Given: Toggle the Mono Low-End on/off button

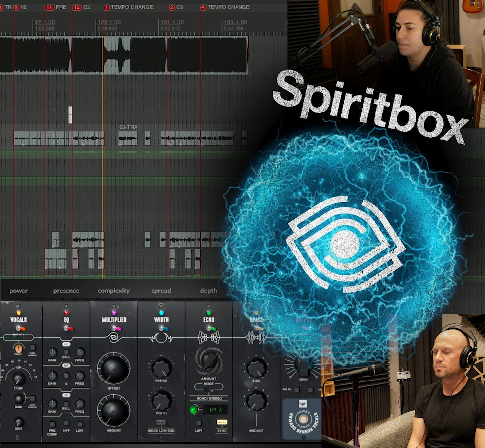Looking at the screenshot, I should [x=161, y=423].
